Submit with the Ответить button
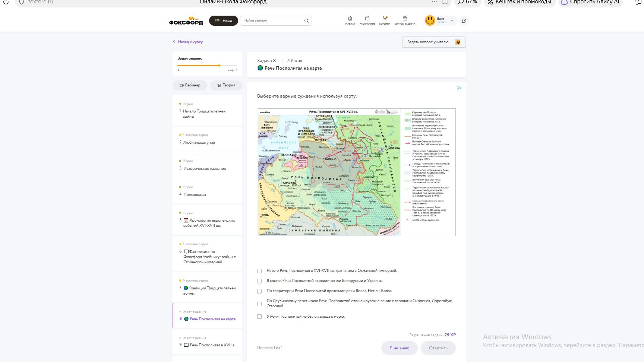644x362 pixels. click(x=438, y=348)
